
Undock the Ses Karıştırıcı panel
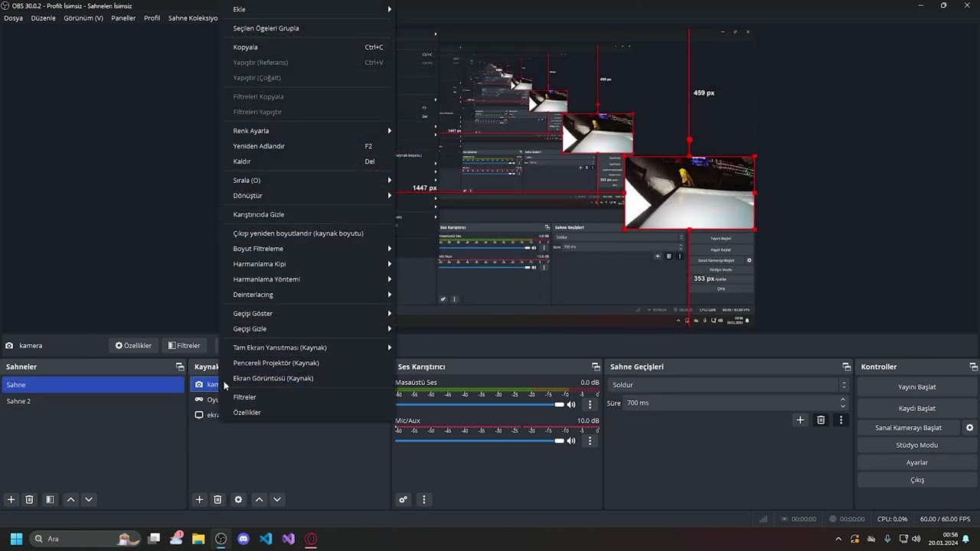point(596,367)
